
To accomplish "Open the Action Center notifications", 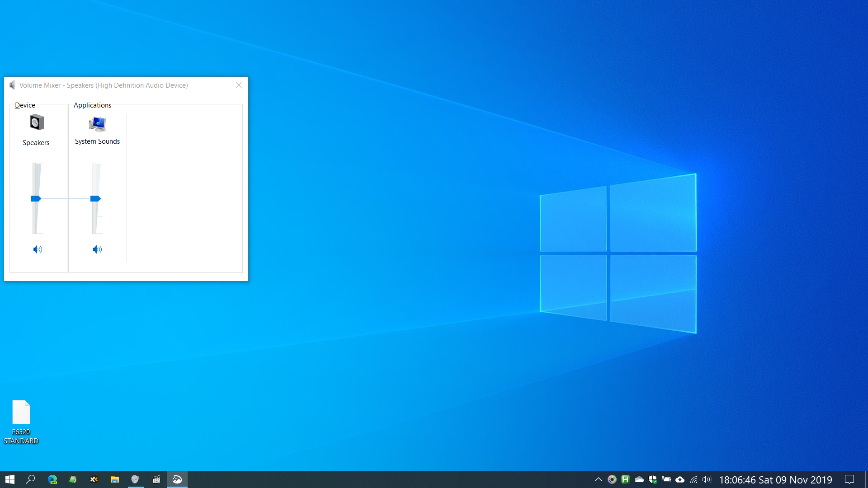I will pyautogui.click(x=849, y=479).
